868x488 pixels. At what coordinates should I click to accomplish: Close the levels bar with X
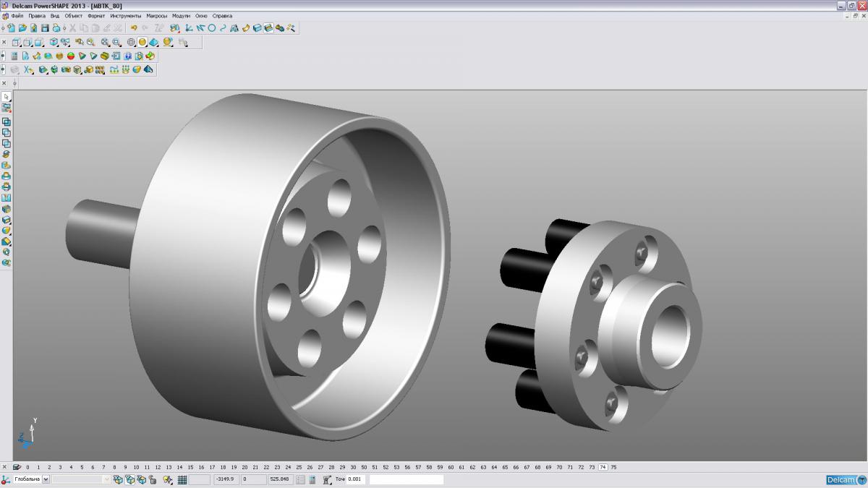(x=4, y=467)
